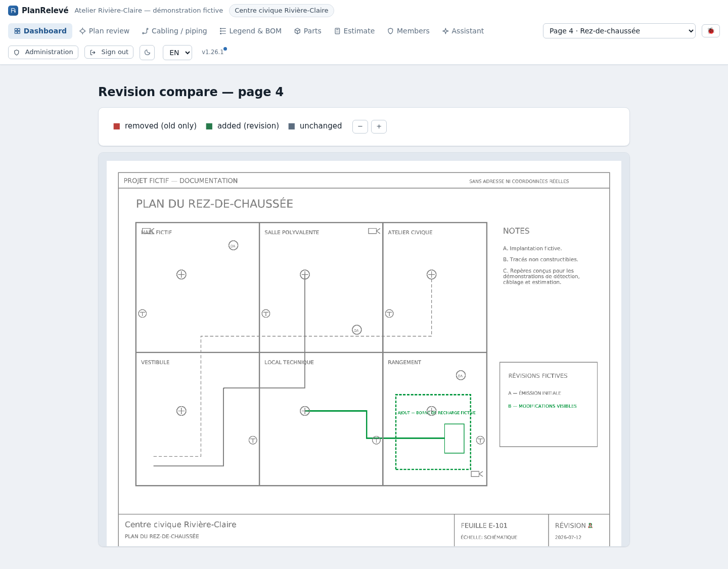Click the T symbol in Salle polyvalente
Viewport: 728px width, 569px height.
pyautogui.click(x=266, y=314)
